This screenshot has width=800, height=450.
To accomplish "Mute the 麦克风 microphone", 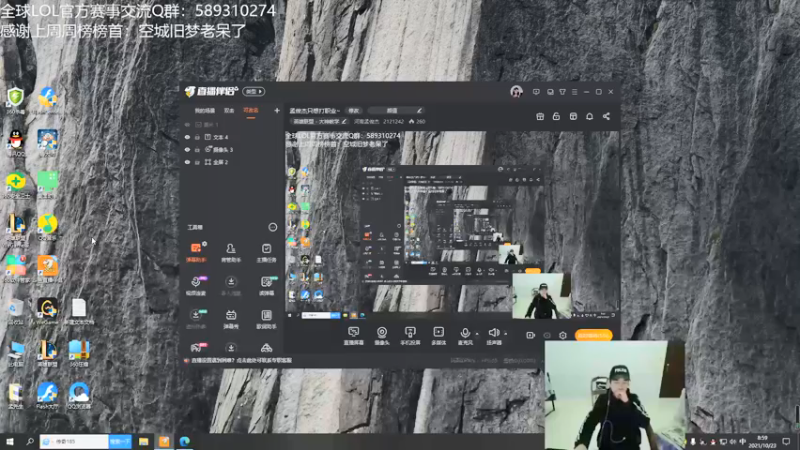I will click(x=465, y=336).
